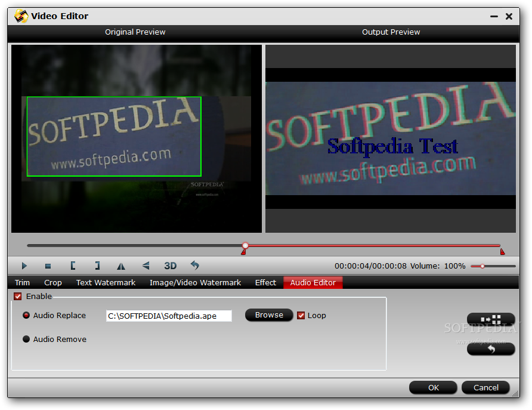The image size is (532, 410).
Task: Start playback with the Play button
Action: point(24,266)
